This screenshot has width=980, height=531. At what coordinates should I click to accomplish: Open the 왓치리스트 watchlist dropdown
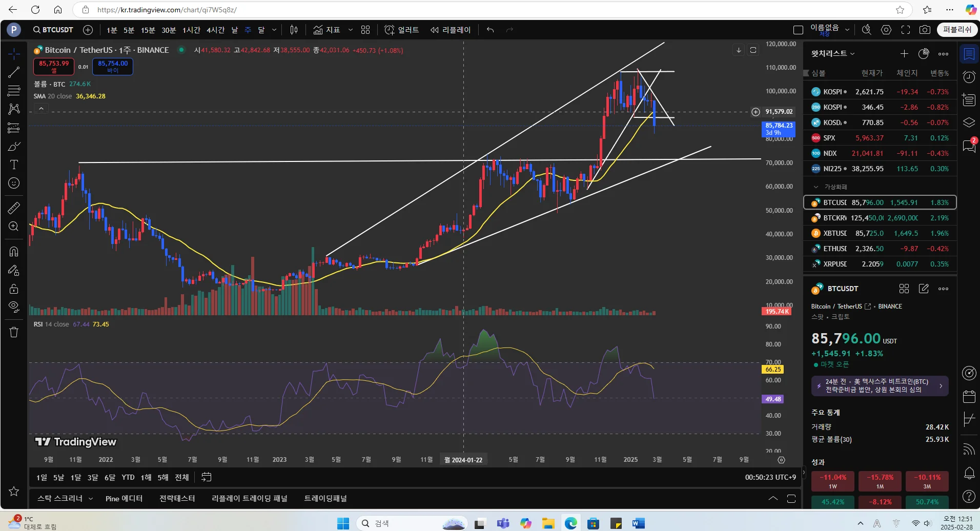pyautogui.click(x=833, y=53)
